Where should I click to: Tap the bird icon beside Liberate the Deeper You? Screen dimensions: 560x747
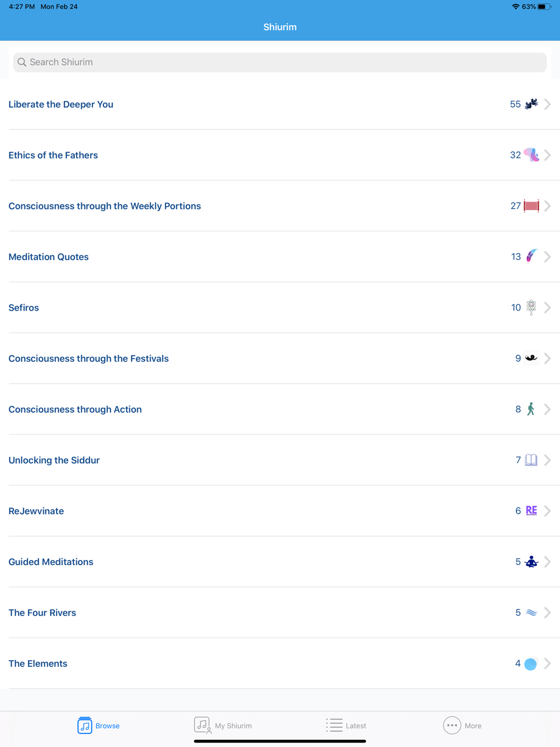[531, 104]
